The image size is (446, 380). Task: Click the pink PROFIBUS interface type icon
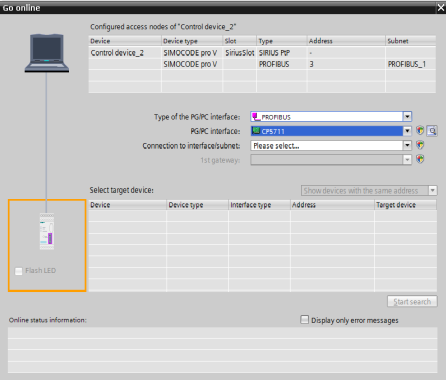tap(256, 117)
